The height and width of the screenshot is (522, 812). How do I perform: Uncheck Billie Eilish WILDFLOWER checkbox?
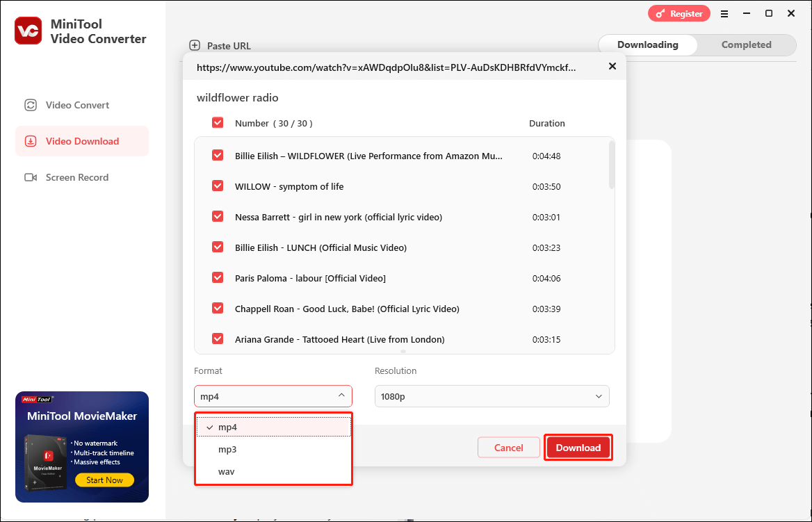(x=218, y=156)
